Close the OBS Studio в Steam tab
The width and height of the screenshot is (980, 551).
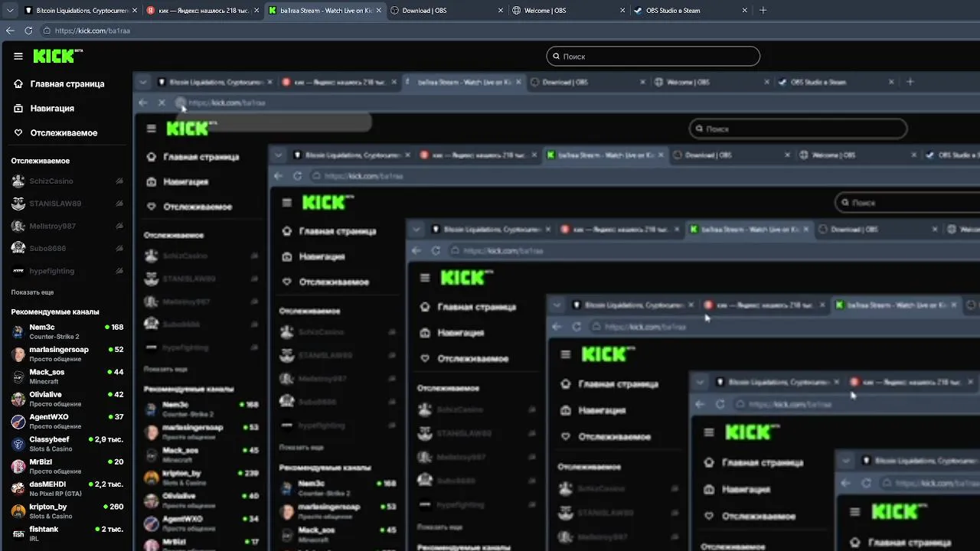(x=745, y=11)
